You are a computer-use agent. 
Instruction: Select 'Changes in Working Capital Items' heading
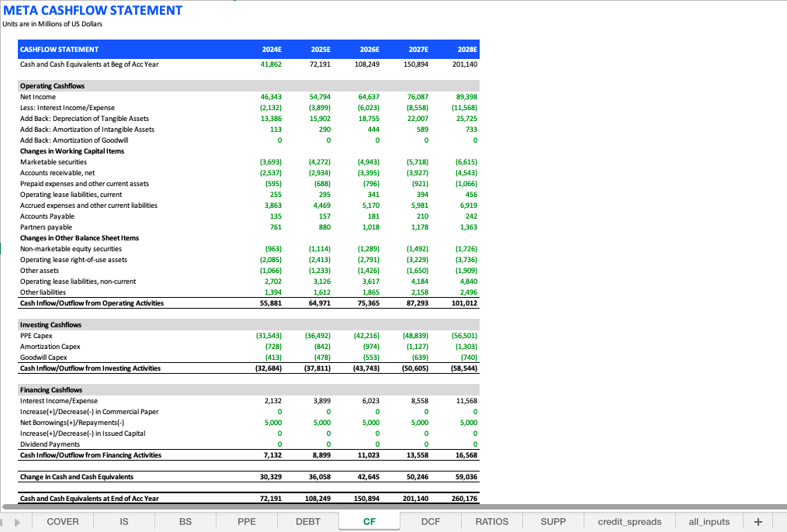point(72,151)
